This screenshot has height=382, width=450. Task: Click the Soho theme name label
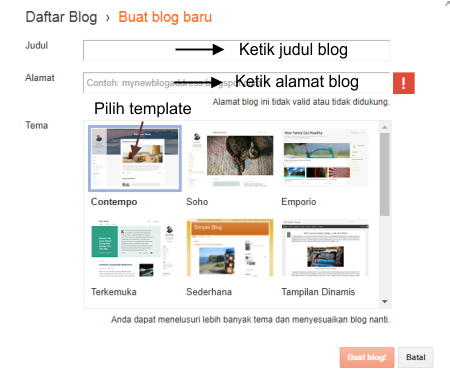pos(197,202)
